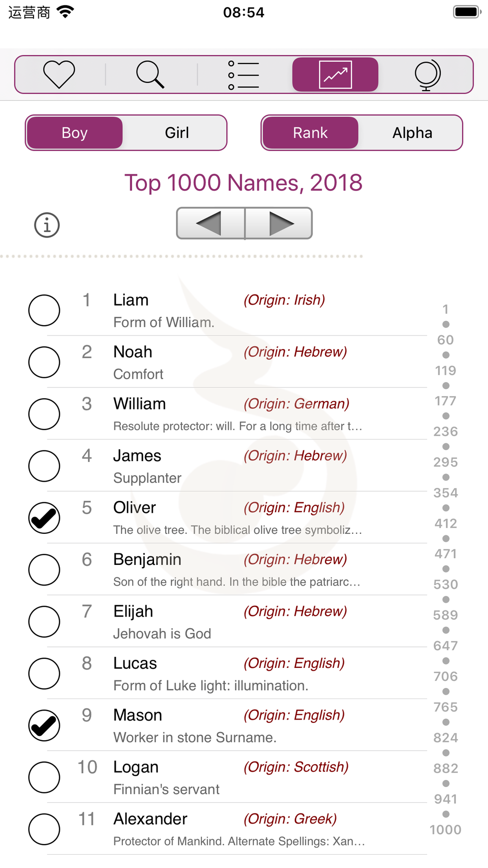Go to next year with right arrow

(x=279, y=223)
